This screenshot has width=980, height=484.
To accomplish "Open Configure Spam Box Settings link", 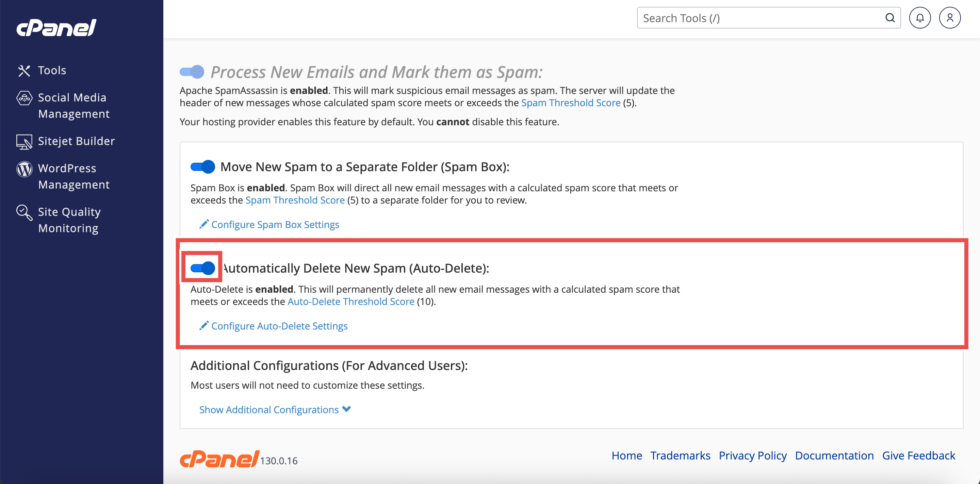I will [275, 225].
